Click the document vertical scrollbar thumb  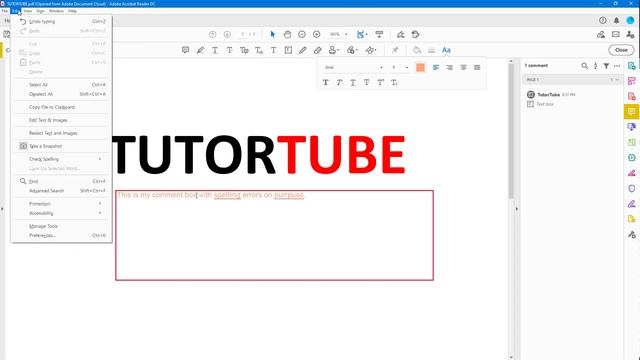click(511, 131)
